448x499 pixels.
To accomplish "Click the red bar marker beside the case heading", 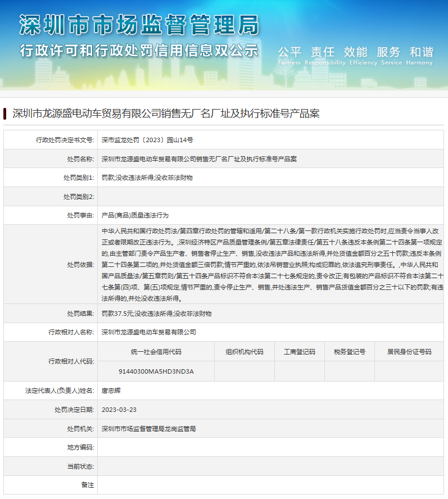I will pos(4,114).
